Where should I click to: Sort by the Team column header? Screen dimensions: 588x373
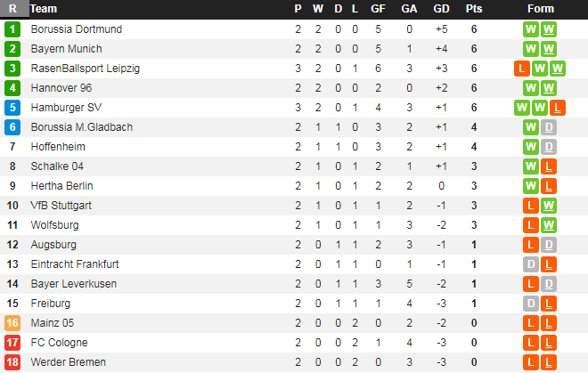coord(44,9)
